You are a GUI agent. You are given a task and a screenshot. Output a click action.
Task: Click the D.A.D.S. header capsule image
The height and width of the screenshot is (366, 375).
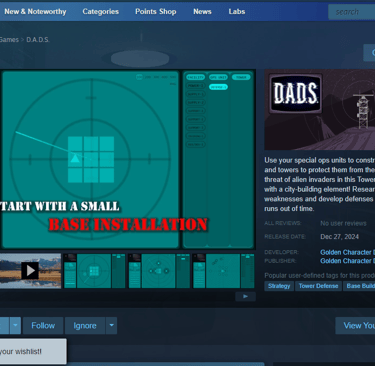click(320, 110)
